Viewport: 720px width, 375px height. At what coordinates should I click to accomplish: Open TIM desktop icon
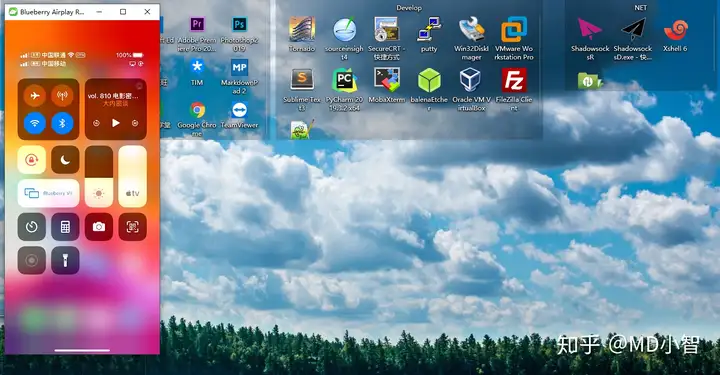click(x=197, y=73)
